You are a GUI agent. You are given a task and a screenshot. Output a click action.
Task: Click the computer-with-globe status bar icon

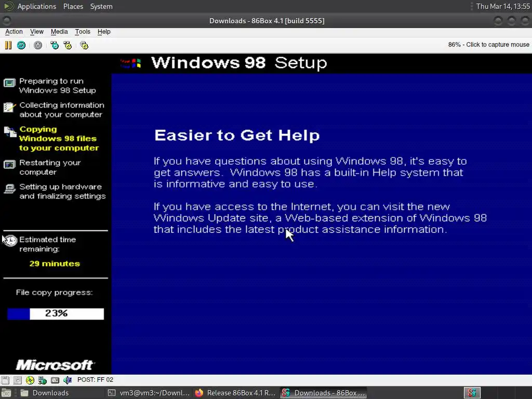click(43, 380)
